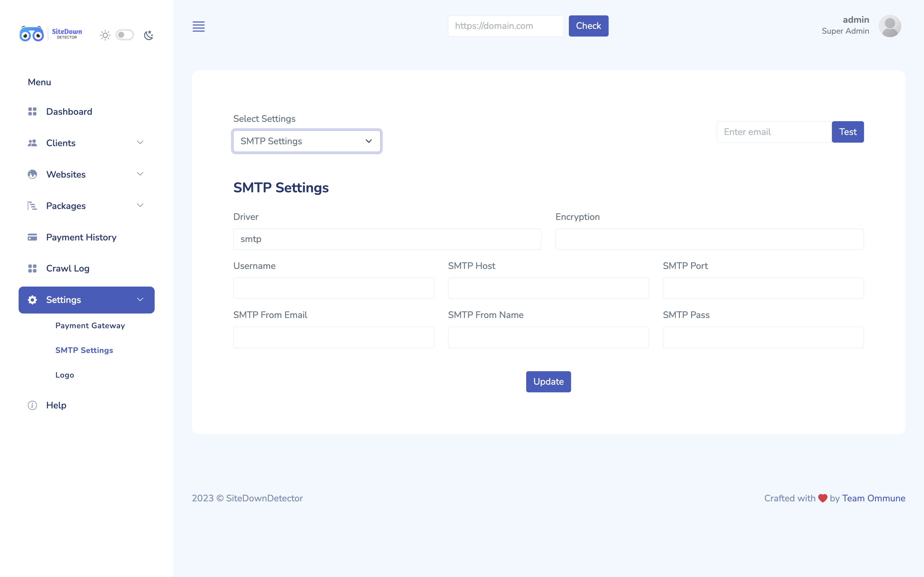
Task: Expand the Websites menu chevron
Action: (x=140, y=174)
